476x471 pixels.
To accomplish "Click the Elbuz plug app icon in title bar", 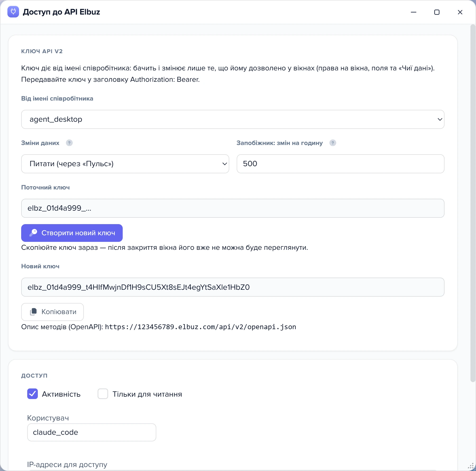I will (x=13, y=12).
